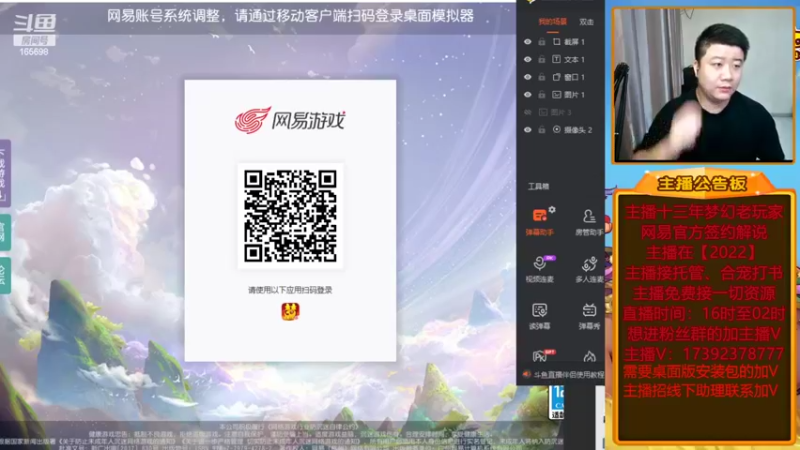Click the speaker icon beside 斗鱼直播伴侣使用教程
Screen dimensions: 800x450
click(x=527, y=374)
